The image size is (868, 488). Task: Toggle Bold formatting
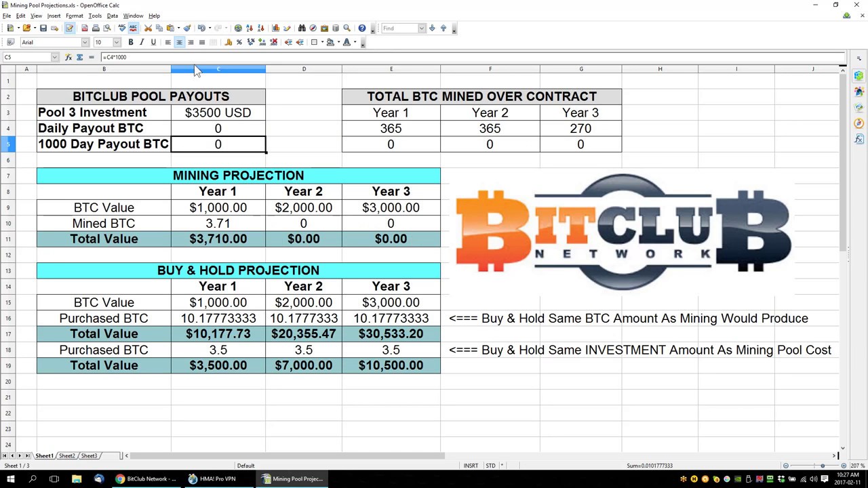coord(131,42)
